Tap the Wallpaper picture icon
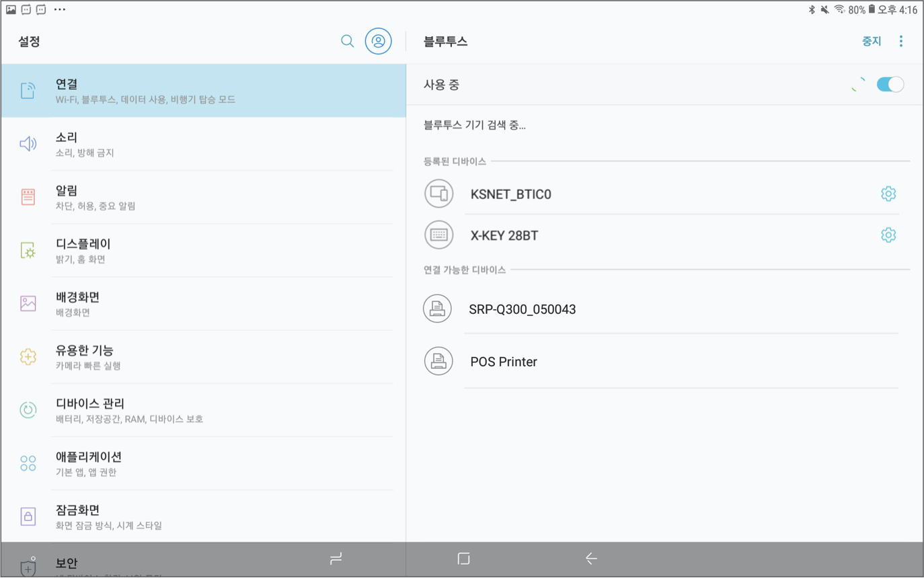 coord(28,304)
